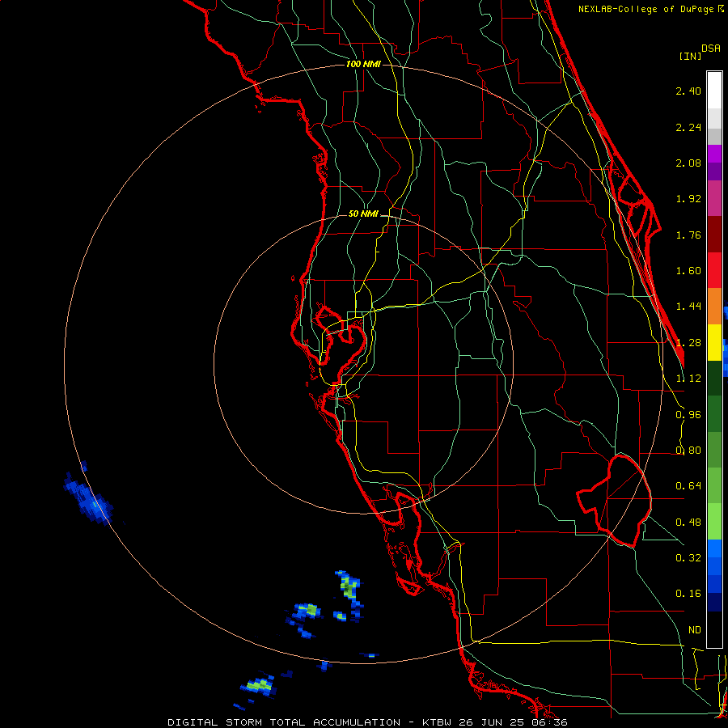728x728 pixels.
Task: Click the ND legend label
Action: pyautogui.click(x=694, y=630)
